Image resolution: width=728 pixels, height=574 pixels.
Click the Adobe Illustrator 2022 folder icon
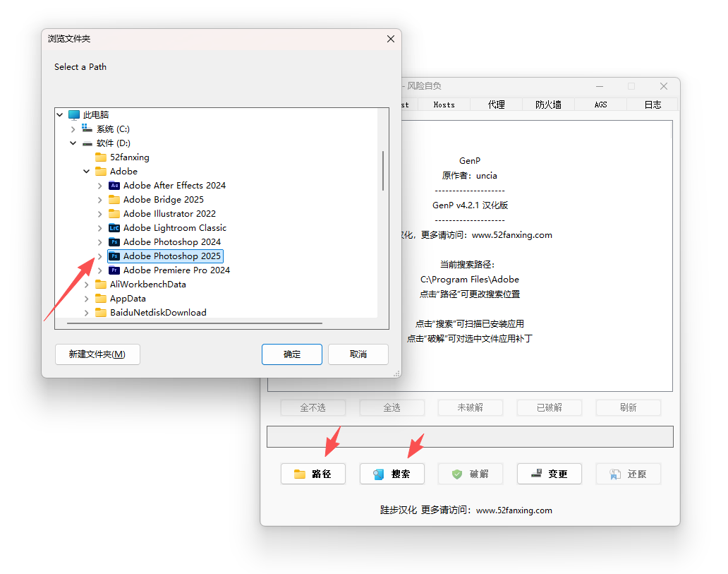[114, 214]
